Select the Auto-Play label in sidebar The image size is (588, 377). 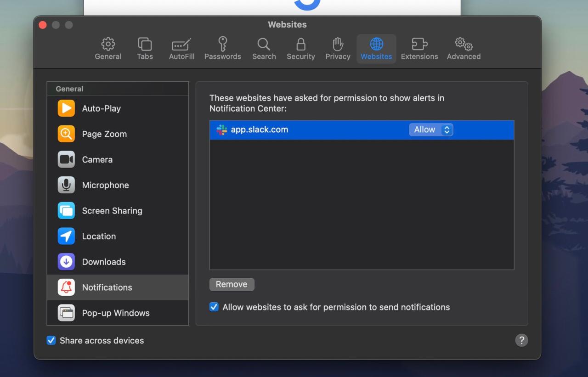pyautogui.click(x=102, y=108)
